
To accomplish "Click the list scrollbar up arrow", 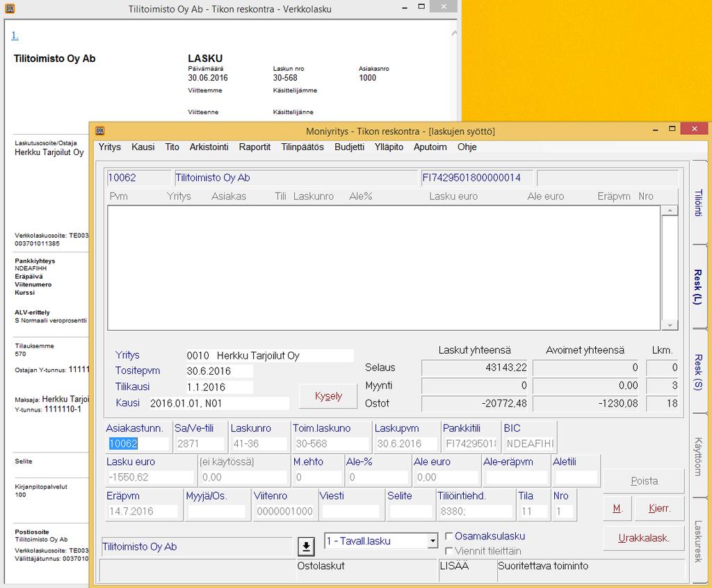I will 670,210.
